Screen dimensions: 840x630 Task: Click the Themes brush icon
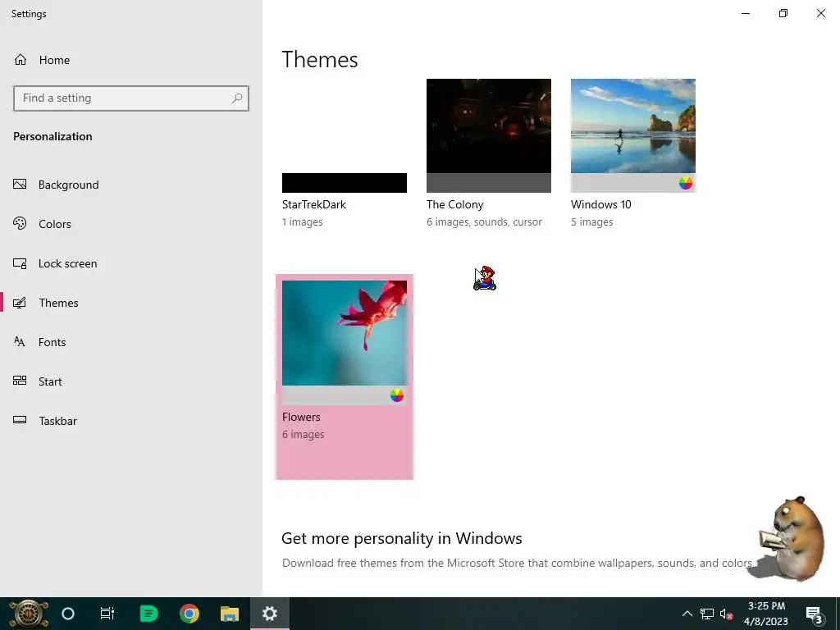point(20,303)
